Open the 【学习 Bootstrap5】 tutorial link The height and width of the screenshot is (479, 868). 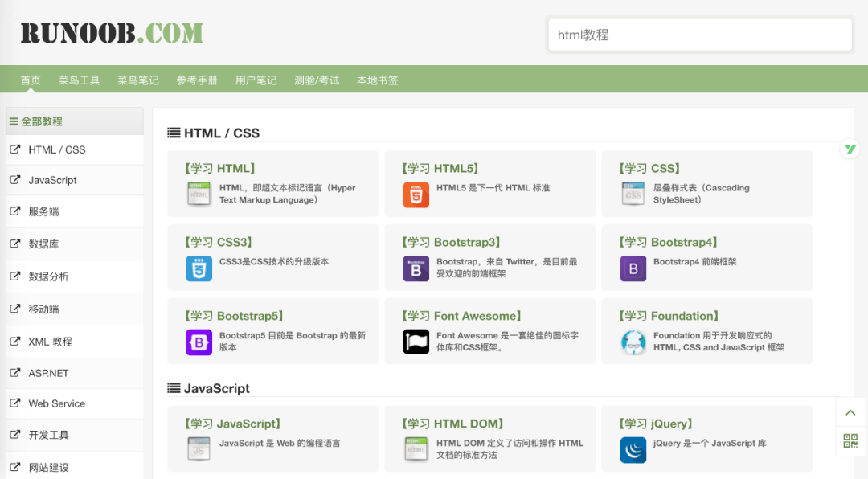click(x=234, y=316)
